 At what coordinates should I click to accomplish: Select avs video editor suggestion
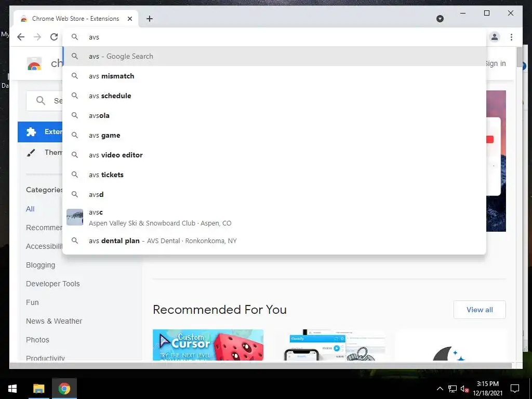click(274, 155)
